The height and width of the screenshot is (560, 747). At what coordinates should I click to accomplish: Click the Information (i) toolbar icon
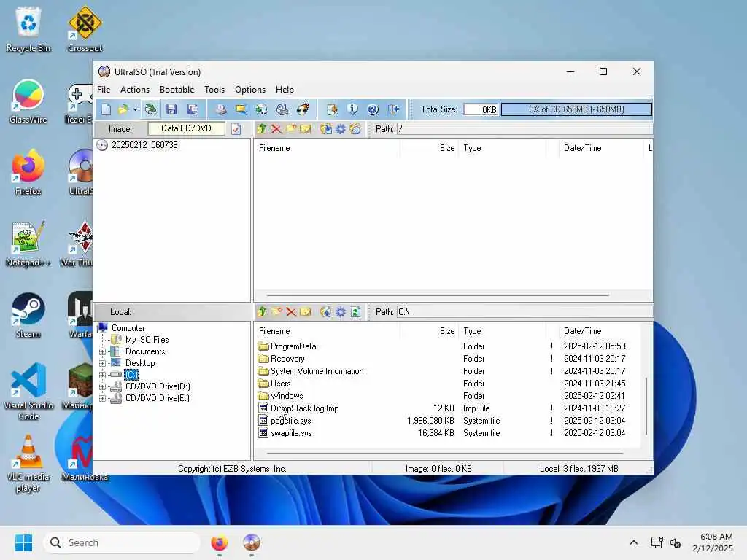click(x=352, y=109)
